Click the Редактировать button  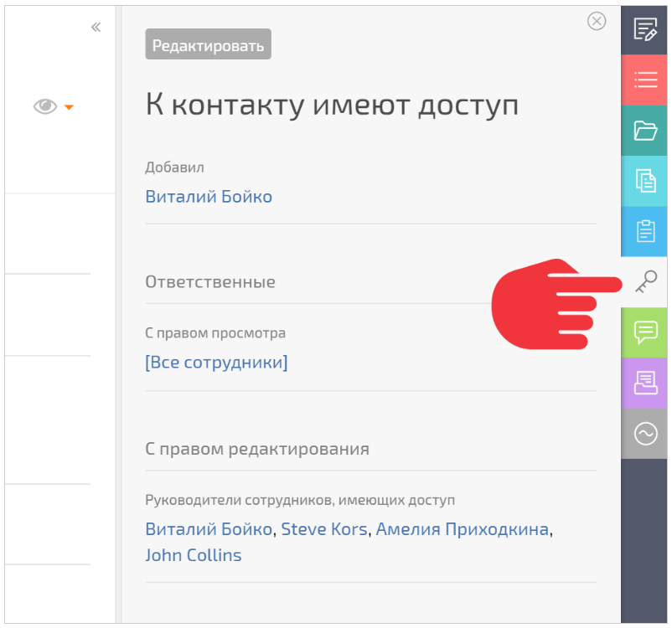208,45
